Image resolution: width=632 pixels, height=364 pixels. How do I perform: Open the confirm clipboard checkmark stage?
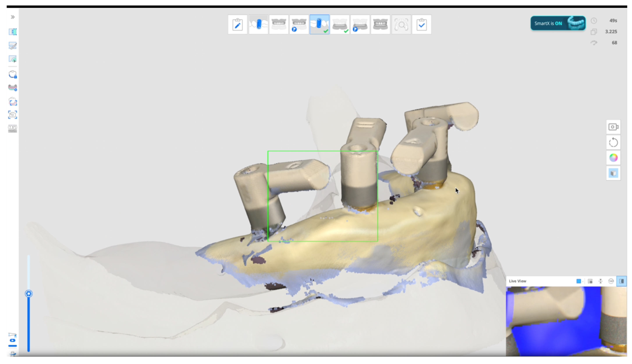coord(421,25)
